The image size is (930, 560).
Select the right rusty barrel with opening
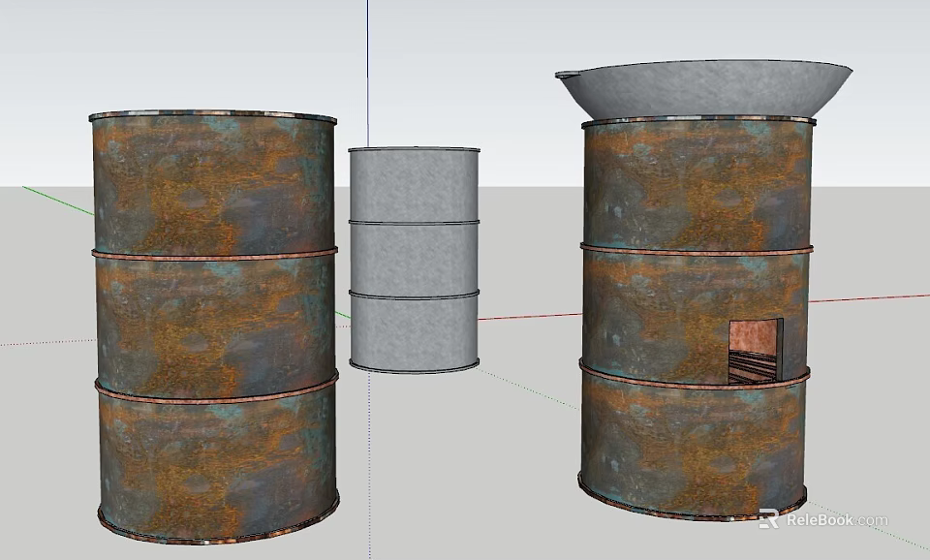pos(695,318)
